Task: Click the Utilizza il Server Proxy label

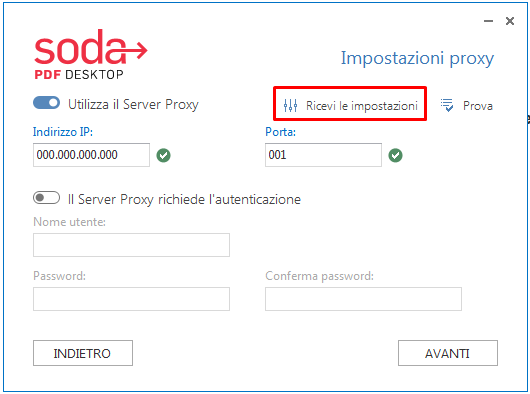Action: pos(133,104)
